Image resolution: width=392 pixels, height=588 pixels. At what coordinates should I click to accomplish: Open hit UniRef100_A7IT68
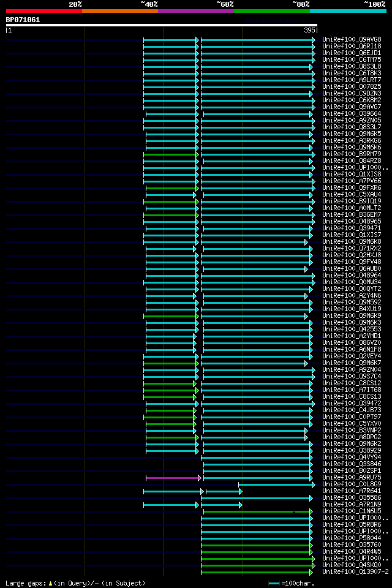[x=352, y=390]
